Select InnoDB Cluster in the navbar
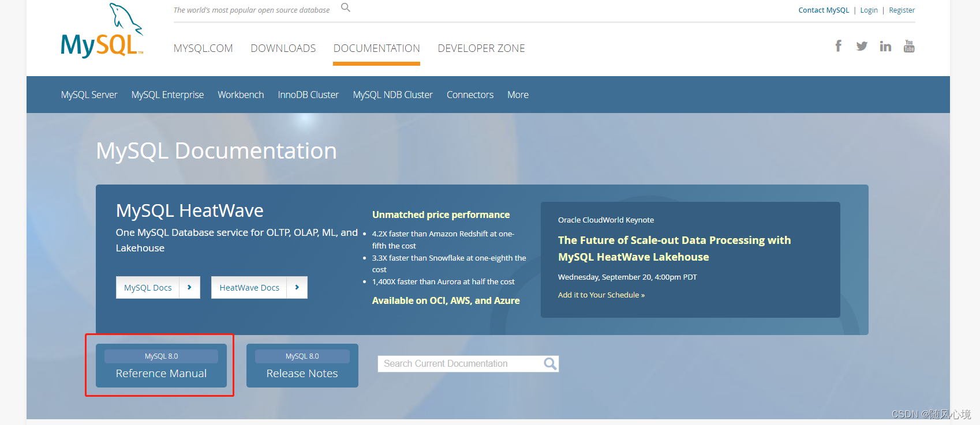980x425 pixels. 308,95
